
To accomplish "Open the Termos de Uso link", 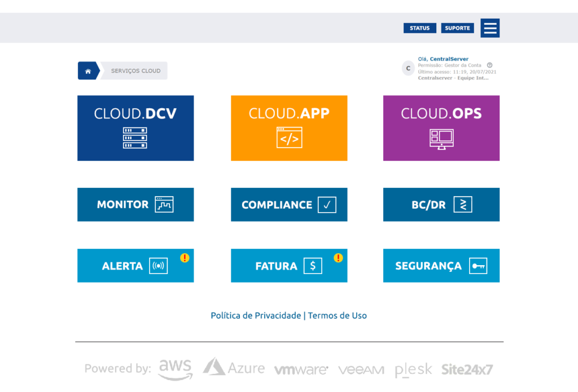I will (337, 315).
